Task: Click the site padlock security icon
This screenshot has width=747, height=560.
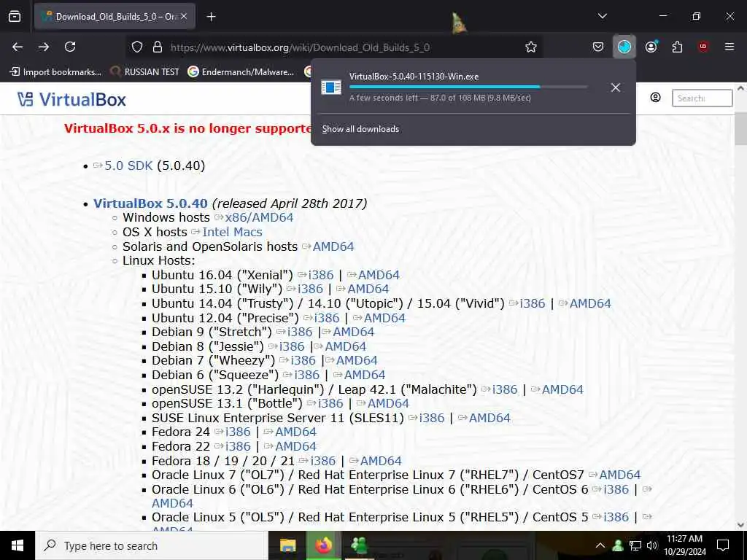Action: coord(158,47)
